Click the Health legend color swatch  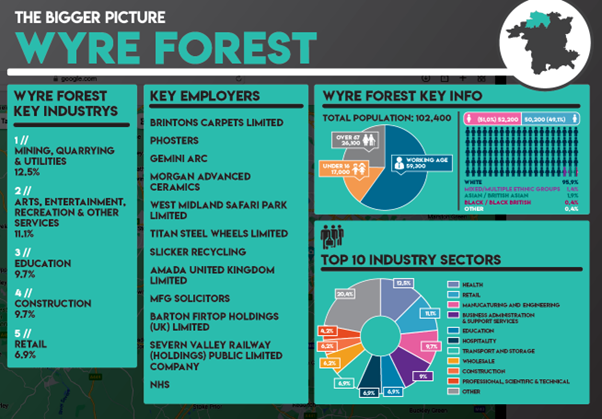pyautogui.click(x=453, y=285)
